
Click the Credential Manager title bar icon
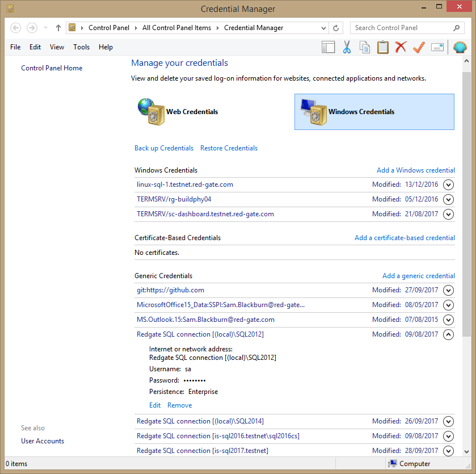click(10, 9)
